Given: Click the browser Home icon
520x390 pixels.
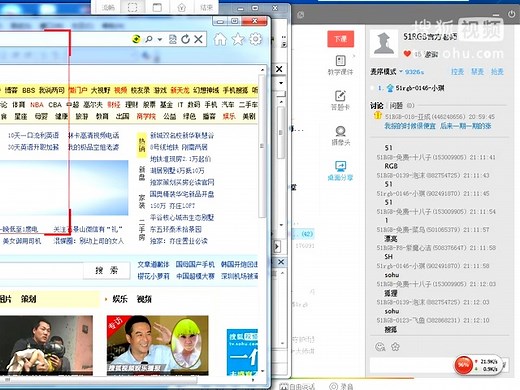Looking at the screenshot, I should (x=220, y=39).
